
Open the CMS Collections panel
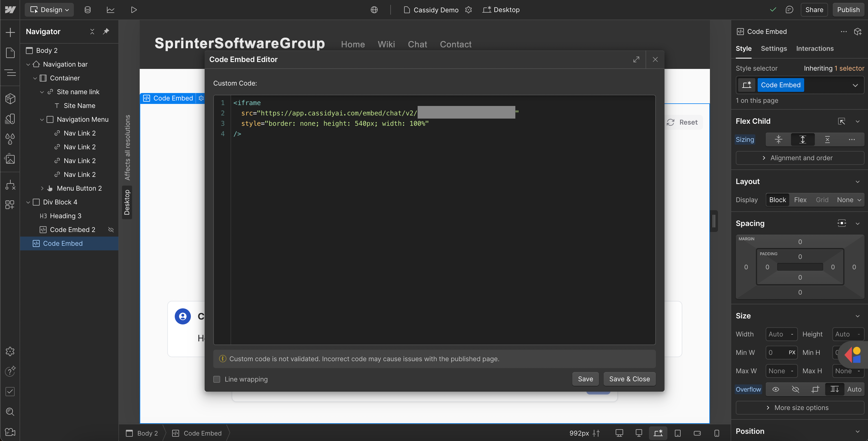pos(88,9)
